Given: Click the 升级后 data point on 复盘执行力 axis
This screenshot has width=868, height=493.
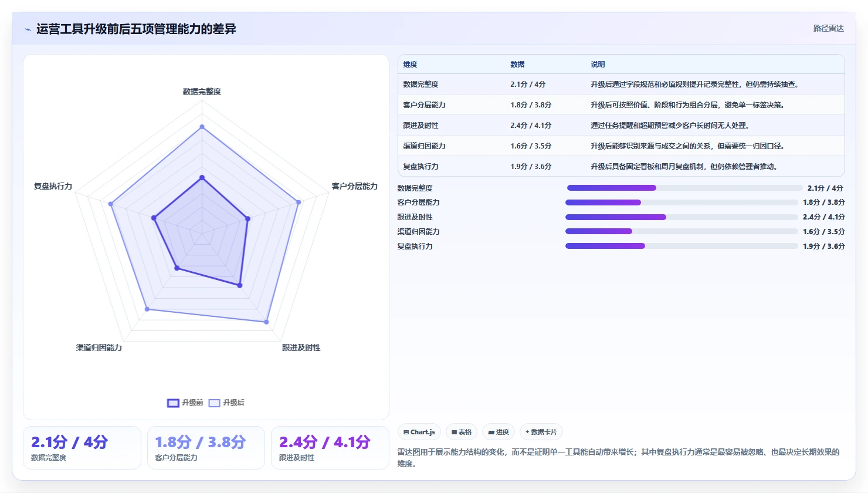Looking at the screenshot, I should (x=110, y=204).
